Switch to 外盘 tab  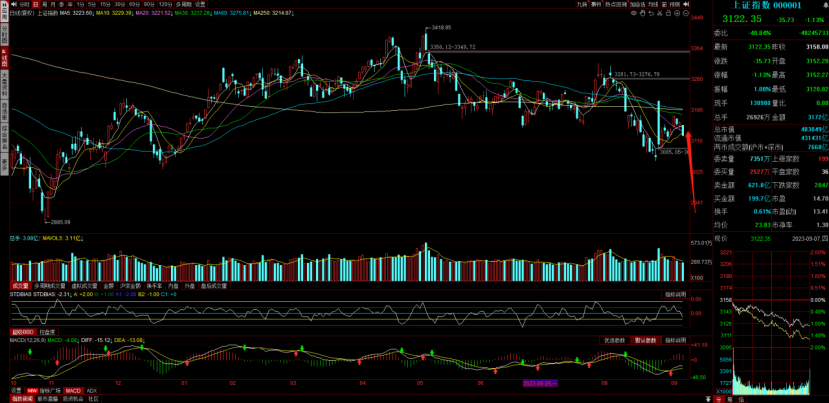pos(190,286)
